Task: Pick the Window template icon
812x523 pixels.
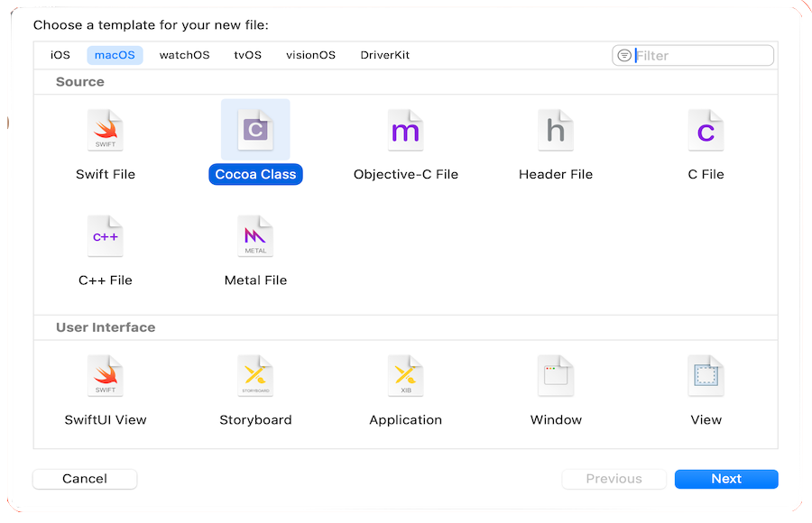Action: click(x=556, y=376)
